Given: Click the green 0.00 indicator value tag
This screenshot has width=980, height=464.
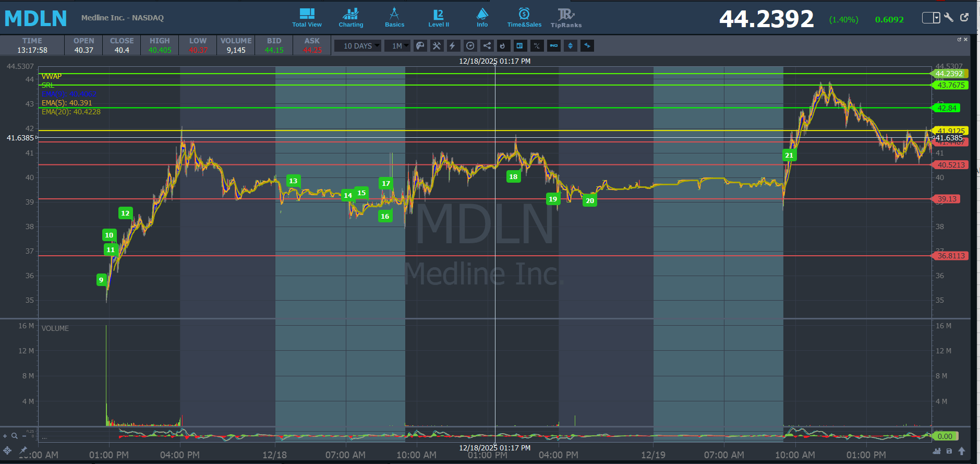Looking at the screenshot, I should tap(945, 436).
